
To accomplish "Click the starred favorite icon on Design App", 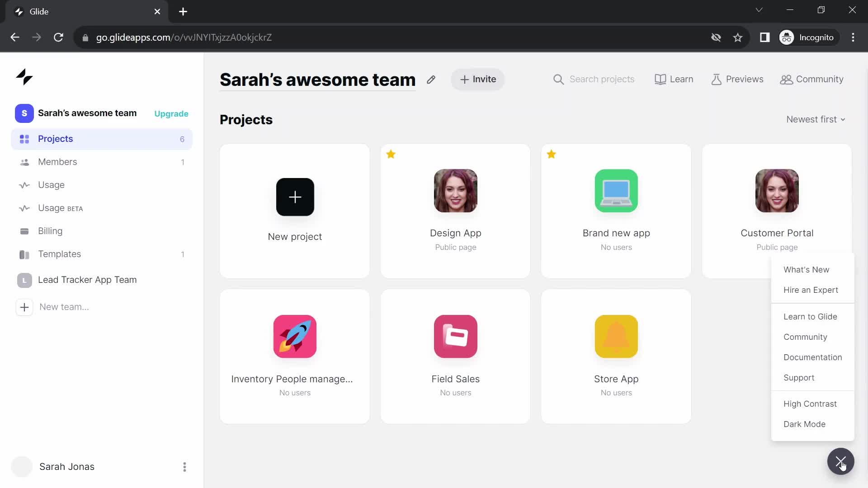I will point(391,155).
